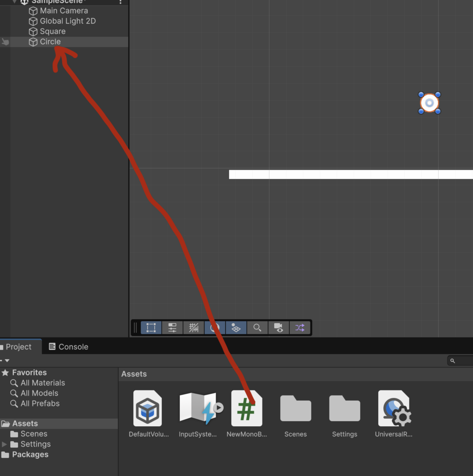Open the Scenes folder thumbnail in Assets

coord(296,409)
